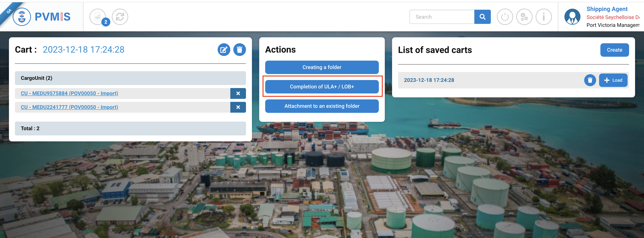Open the CU - MEDU2241777 link
The height and width of the screenshot is (238, 644).
click(x=70, y=107)
